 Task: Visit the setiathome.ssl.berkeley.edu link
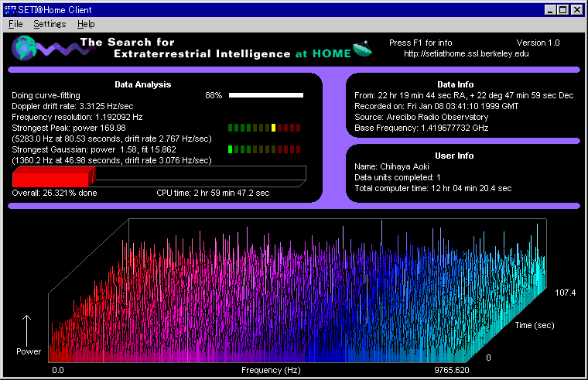click(x=465, y=54)
